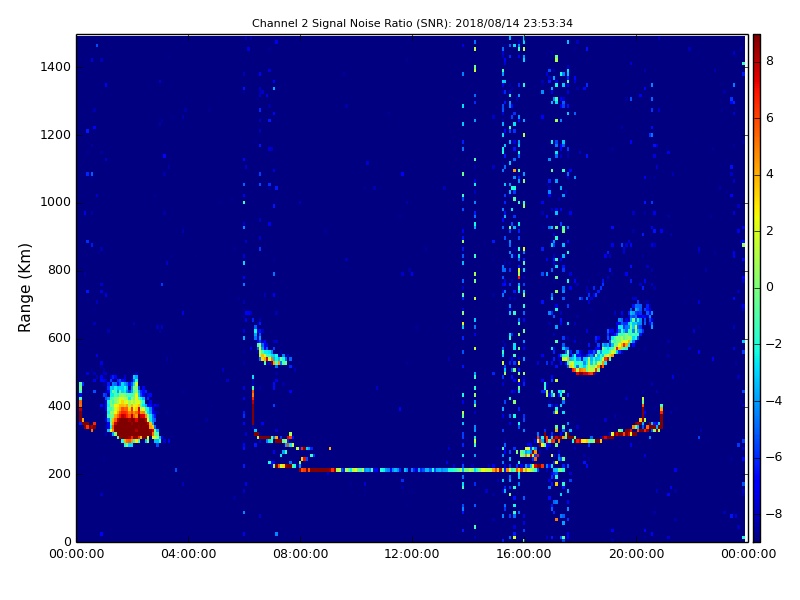Click the dark red top of the colorbar
The height and width of the screenshot is (600, 800).
tap(757, 43)
